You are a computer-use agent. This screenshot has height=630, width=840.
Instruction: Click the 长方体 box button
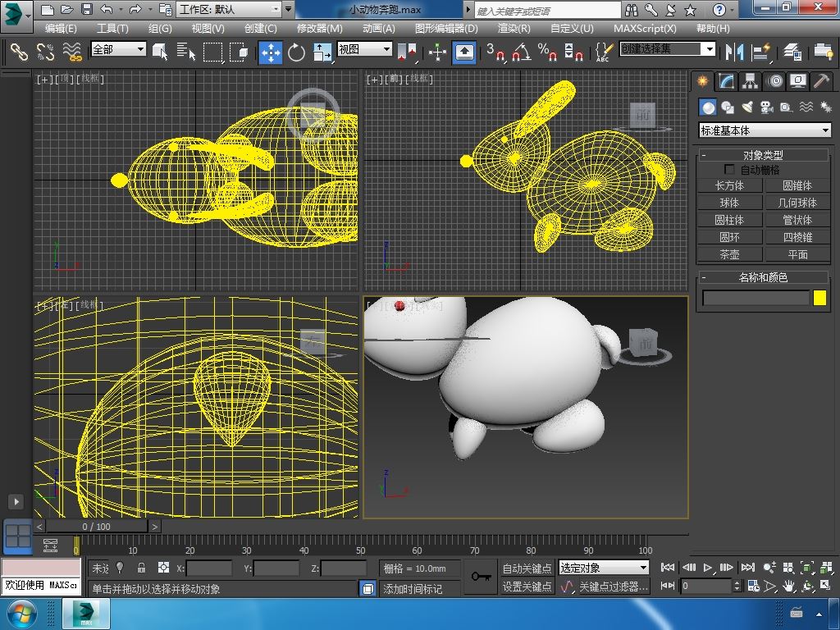pos(729,185)
